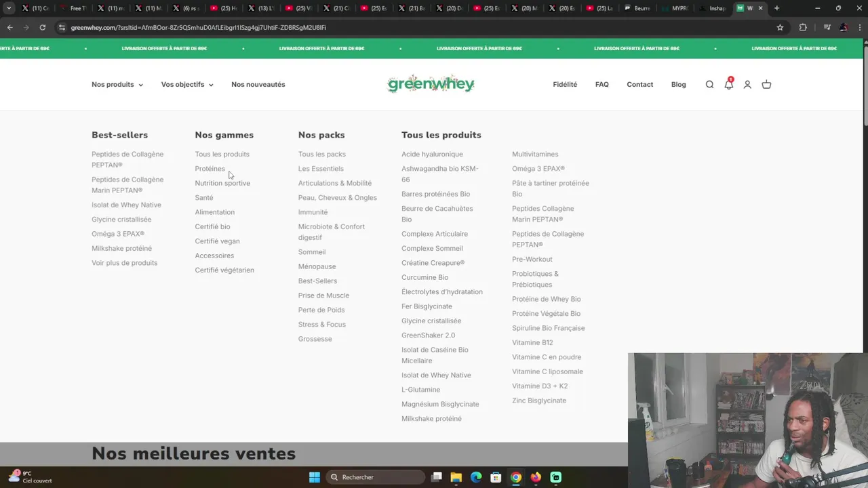Open Zinc Bisglycinate product

pyautogui.click(x=539, y=401)
